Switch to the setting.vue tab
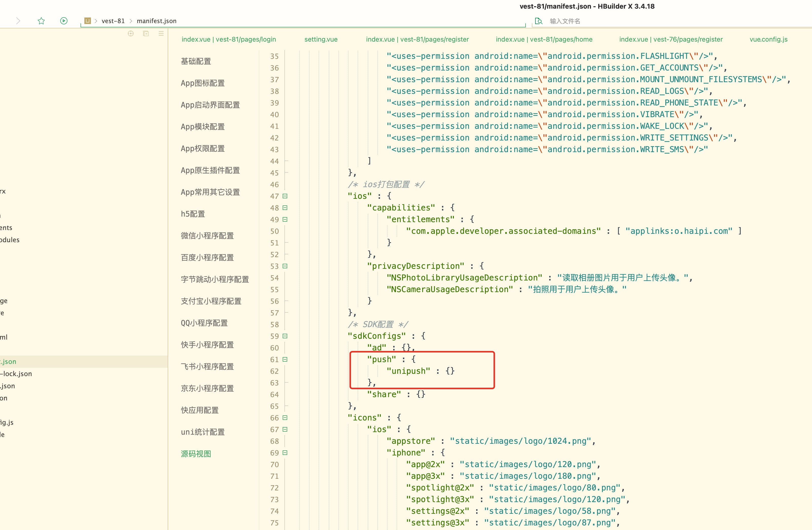 click(321, 39)
